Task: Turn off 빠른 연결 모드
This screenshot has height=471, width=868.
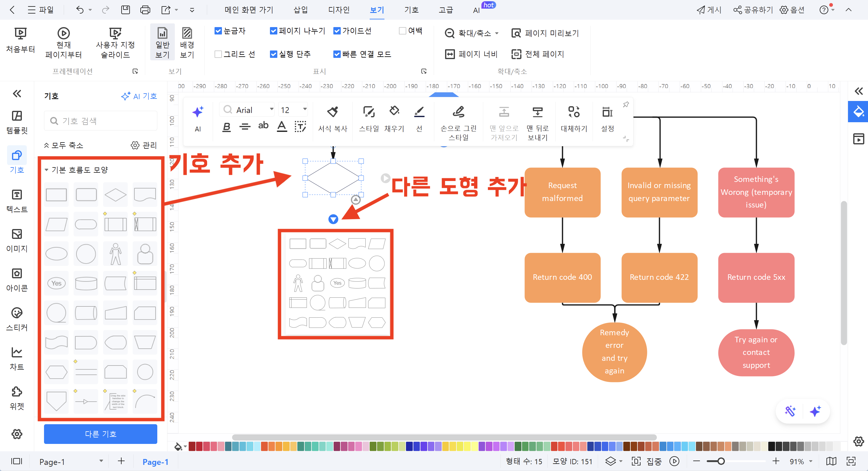Action: (x=337, y=54)
